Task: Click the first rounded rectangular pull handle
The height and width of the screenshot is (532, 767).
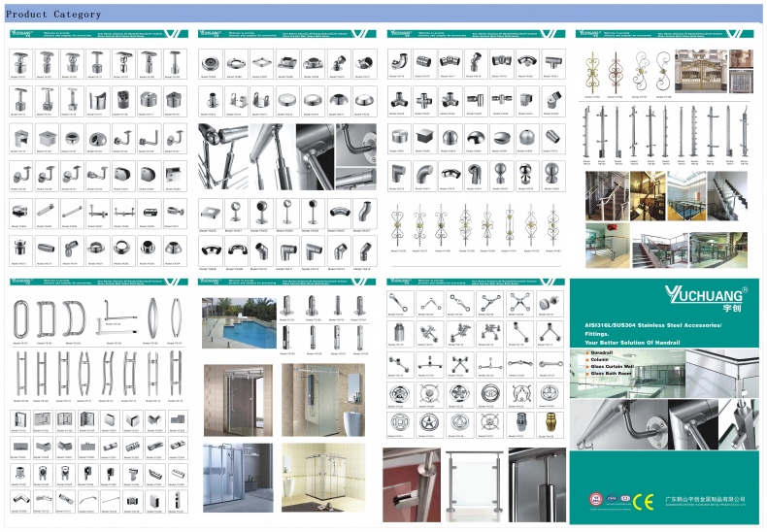Action: (x=20, y=318)
